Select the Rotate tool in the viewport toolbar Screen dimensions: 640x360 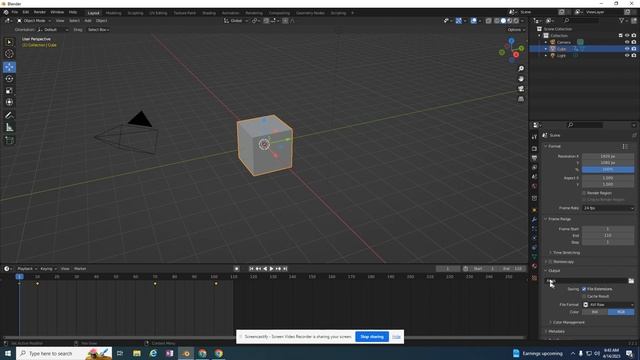pos(9,79)
